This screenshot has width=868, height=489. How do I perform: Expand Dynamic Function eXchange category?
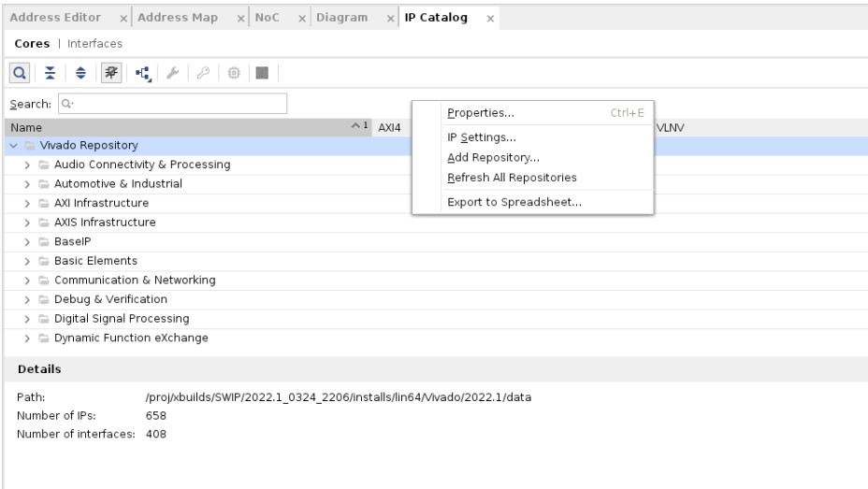(27, 338)
